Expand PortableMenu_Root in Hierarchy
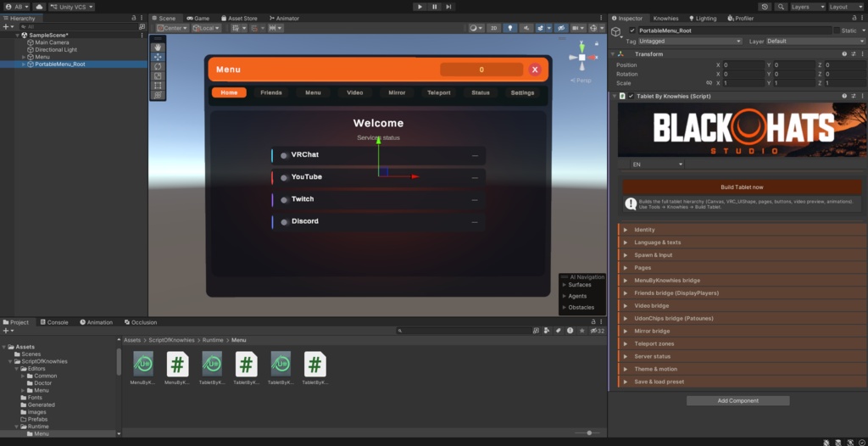 [23, 64]
